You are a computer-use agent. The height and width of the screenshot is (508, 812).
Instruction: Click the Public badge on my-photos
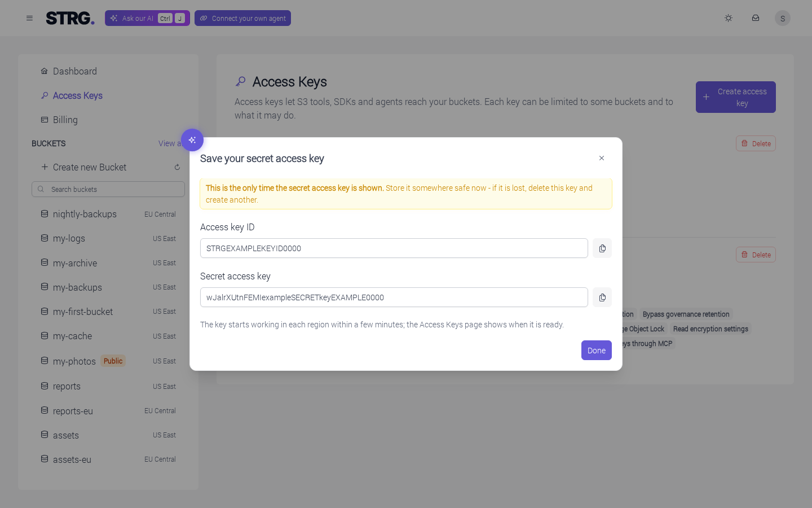coord(113,361)
